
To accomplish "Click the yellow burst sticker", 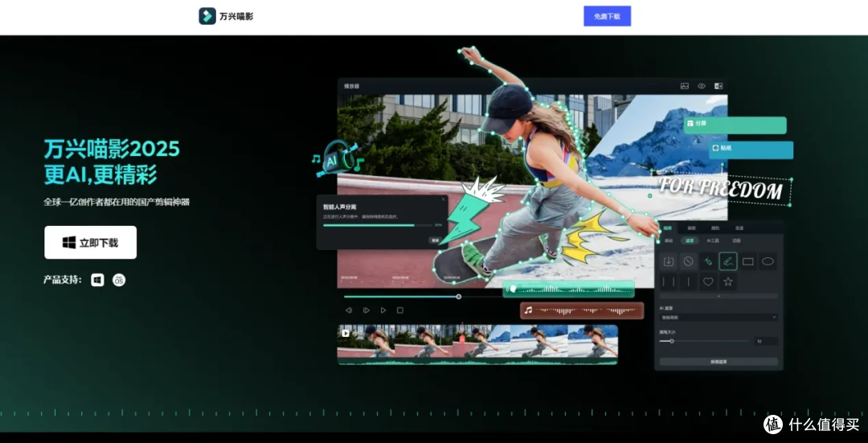I will 591,238.
